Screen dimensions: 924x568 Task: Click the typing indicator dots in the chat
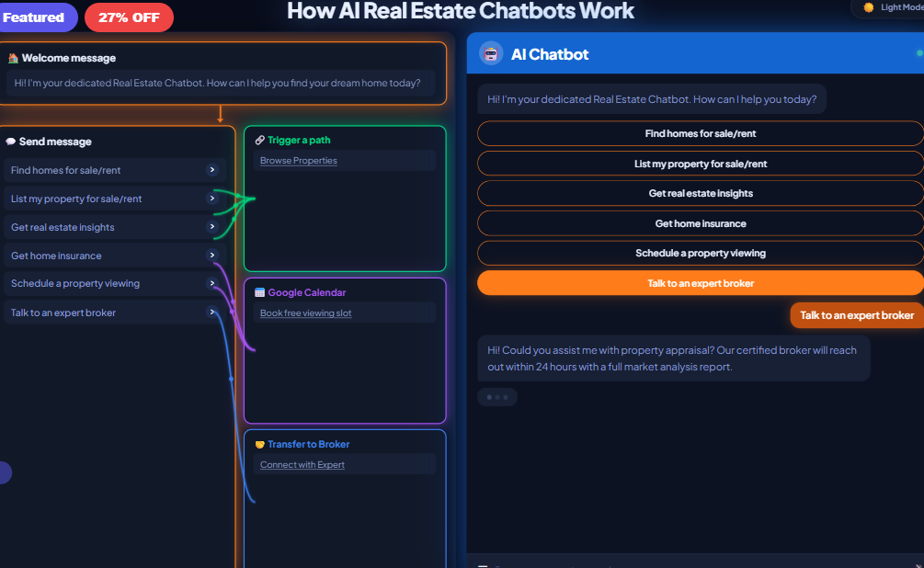pyautogui.click(x=499, y=396)
